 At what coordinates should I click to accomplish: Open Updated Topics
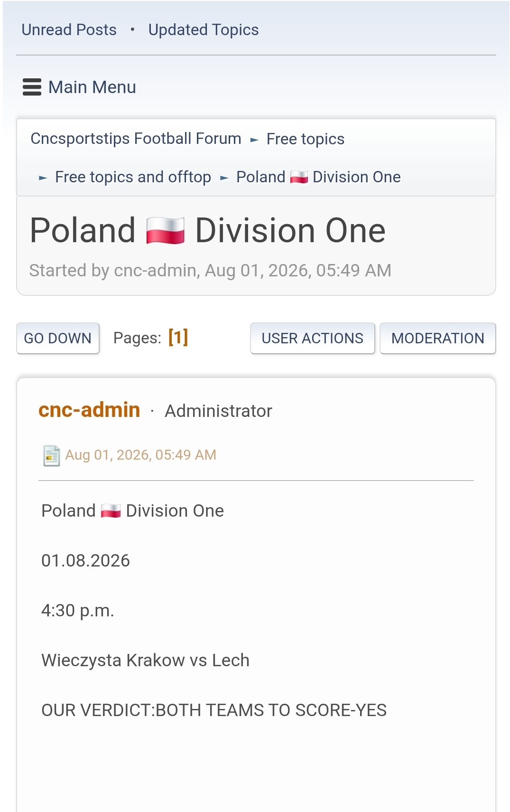(x=204, y=30)
